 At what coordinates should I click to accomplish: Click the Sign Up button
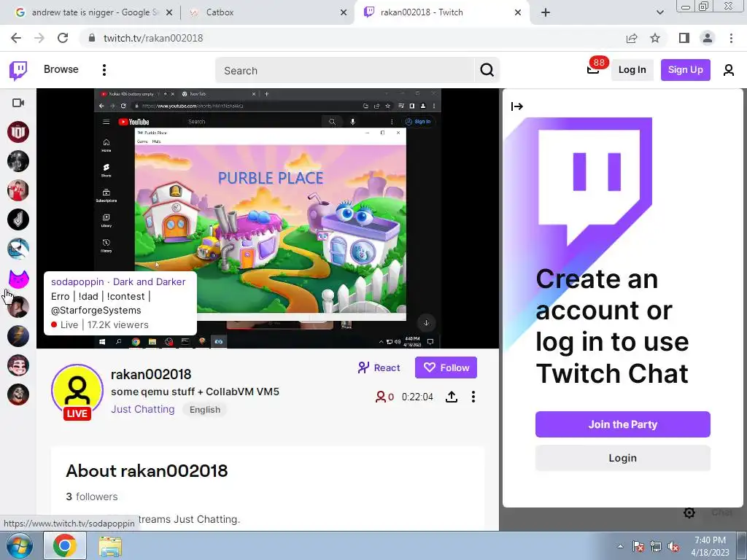pyautogui.click(x=685, y=70)
